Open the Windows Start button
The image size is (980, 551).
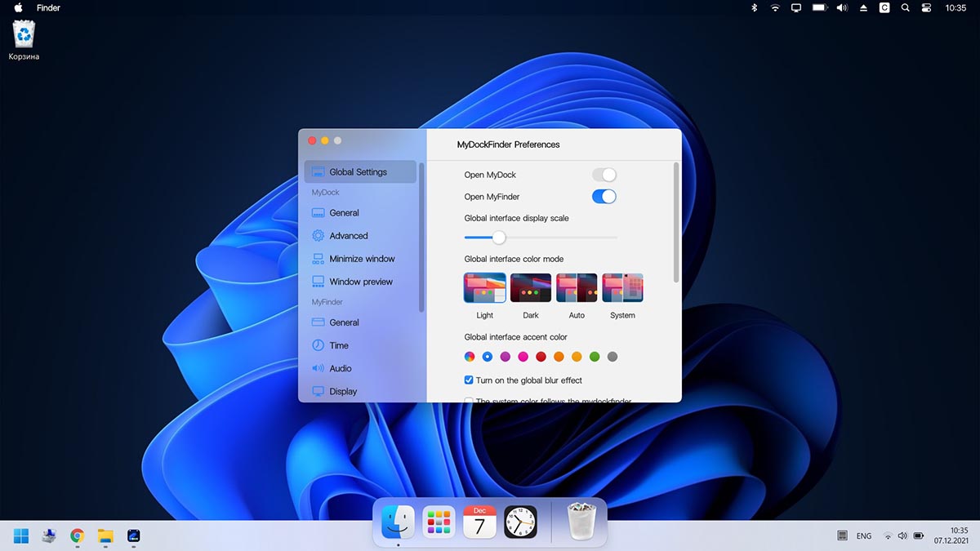21,535
